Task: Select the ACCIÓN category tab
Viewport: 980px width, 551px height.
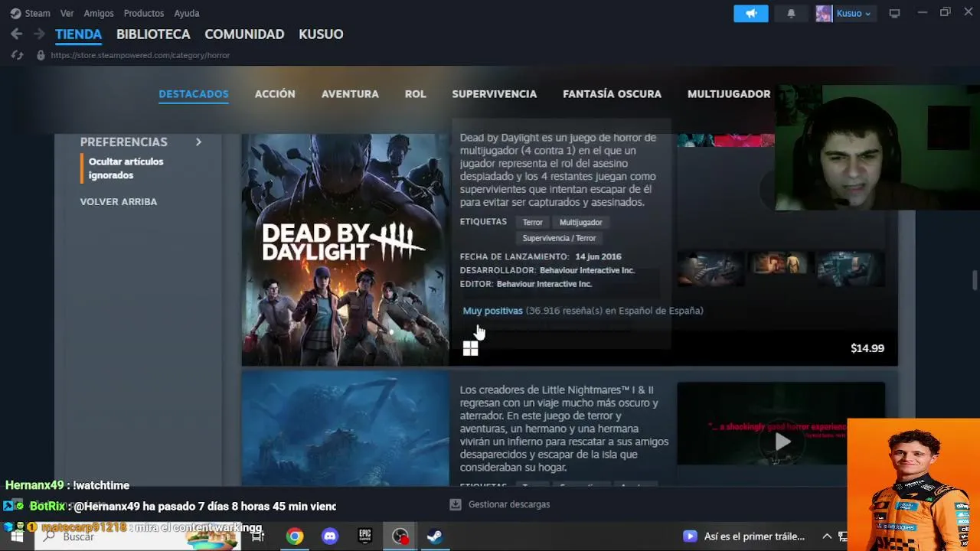Action: [x=275, y=94]
